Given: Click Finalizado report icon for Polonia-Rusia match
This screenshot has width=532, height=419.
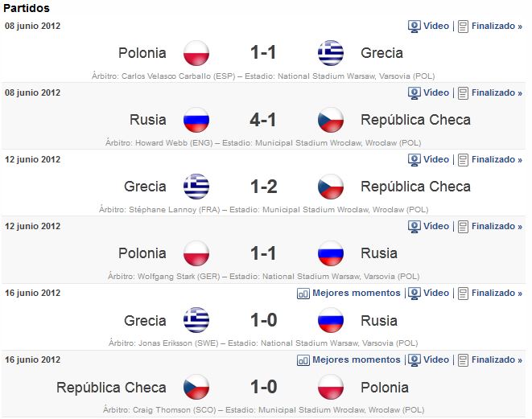Looking at the screenshot, I should point(463,227).
